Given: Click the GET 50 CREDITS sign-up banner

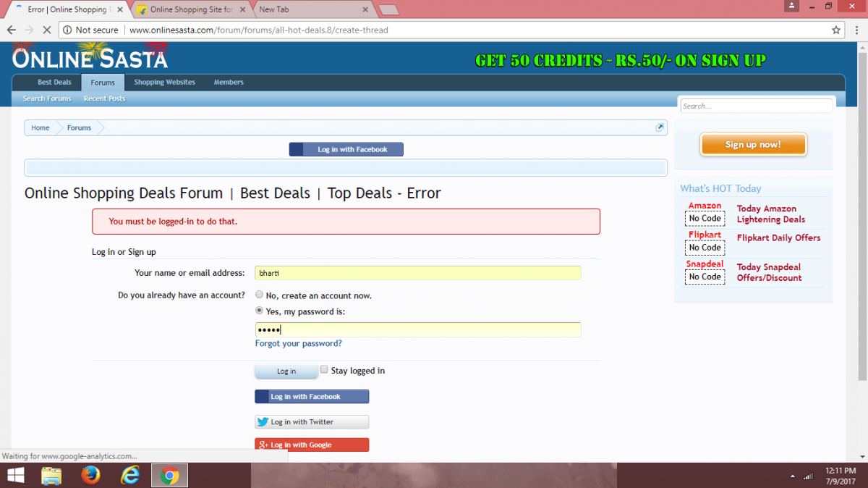Looking at the screenshot, I should (x=620, y=61).
